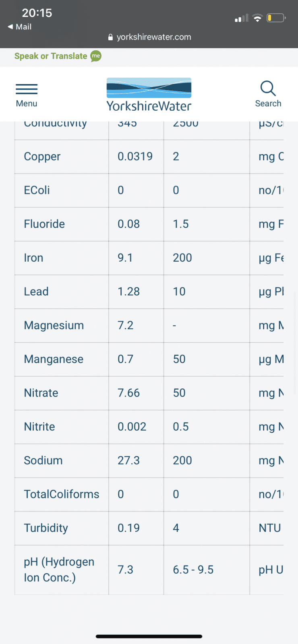Select the Fluoride parameter cell

(x=62, y=224)
